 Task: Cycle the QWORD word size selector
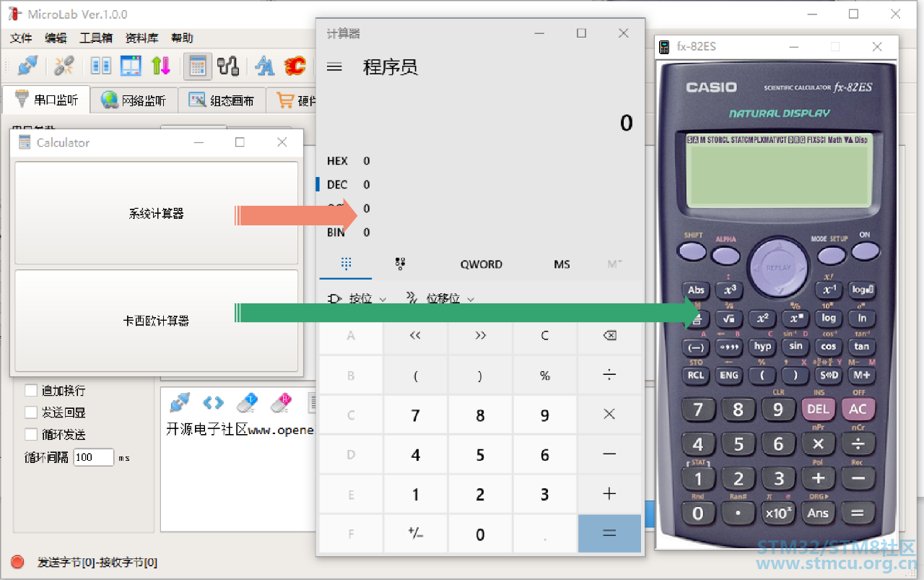(481, 264)
